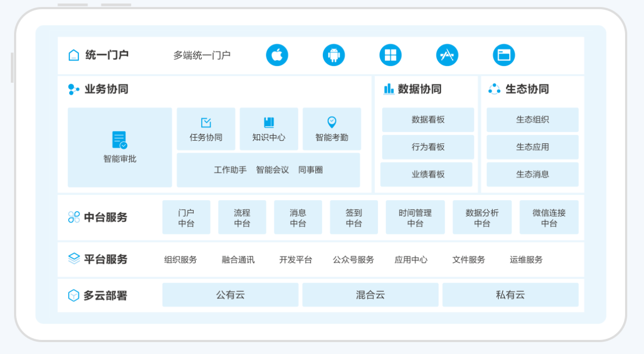Click the 数据协同 heading
644x354 pixels.
click(420, 89)
